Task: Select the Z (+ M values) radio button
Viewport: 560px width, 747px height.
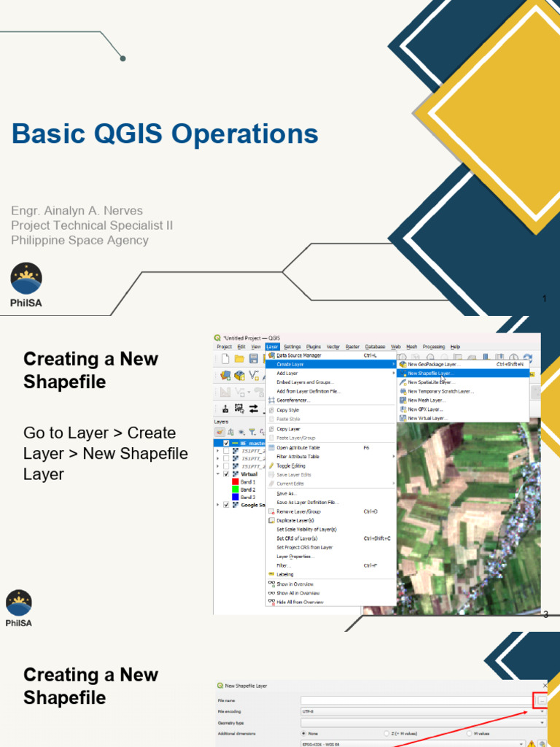Action: (x=386, y=734)
